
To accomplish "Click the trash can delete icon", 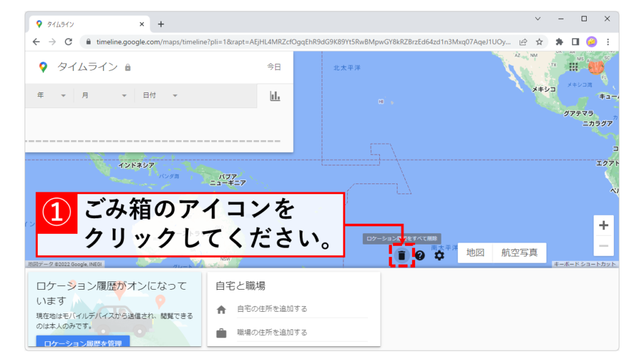I will (x=402, y=255).
